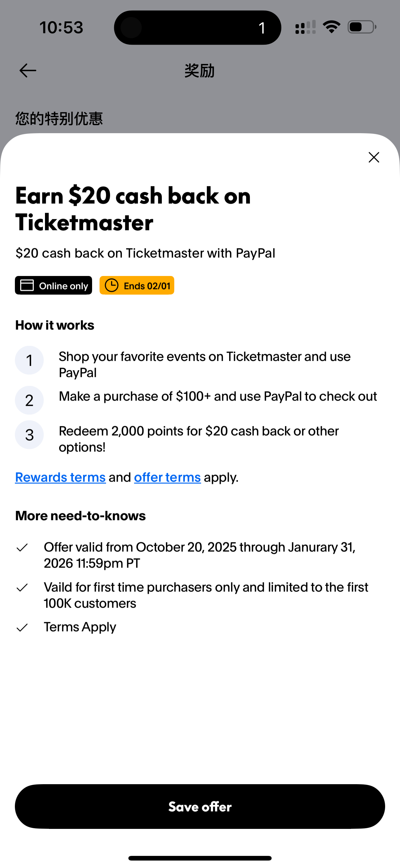The width and height of the screenshot is (400, 868).
Task: Tap the card icon on Online only badge
Action: 27,285
